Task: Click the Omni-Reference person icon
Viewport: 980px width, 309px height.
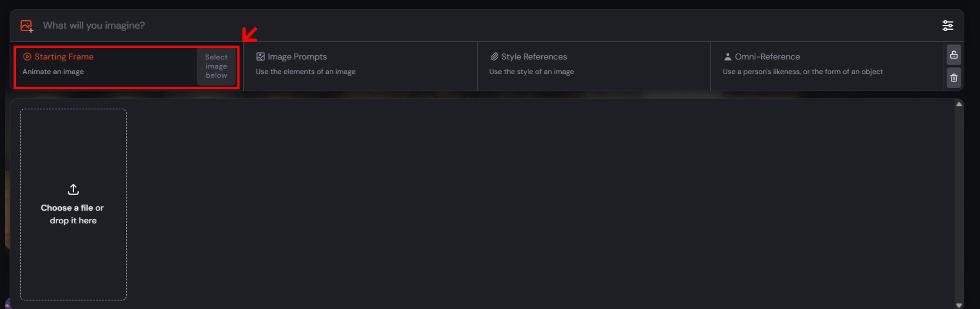Action: point(727,57)
